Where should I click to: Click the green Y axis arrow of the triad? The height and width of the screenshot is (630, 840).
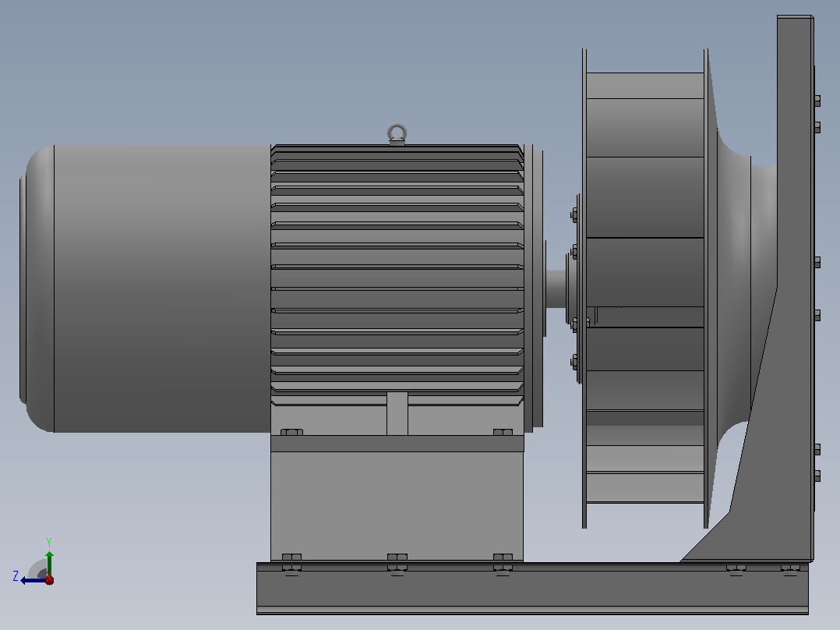(49, 562)
